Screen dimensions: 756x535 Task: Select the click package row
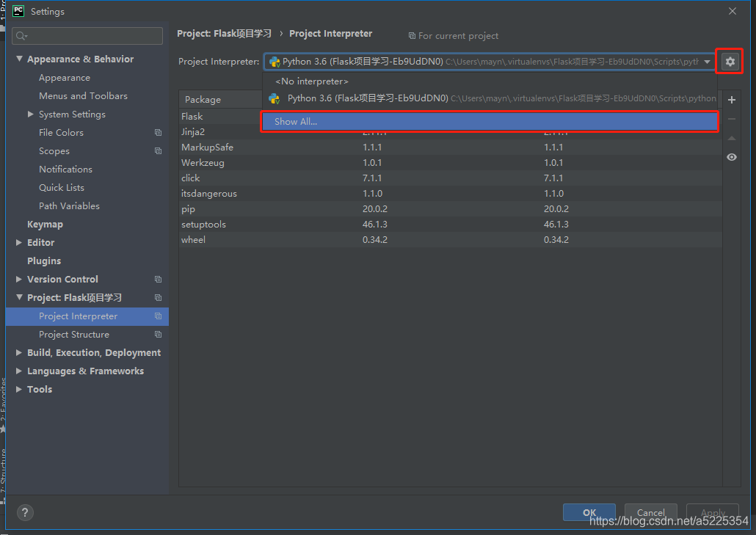451,178
